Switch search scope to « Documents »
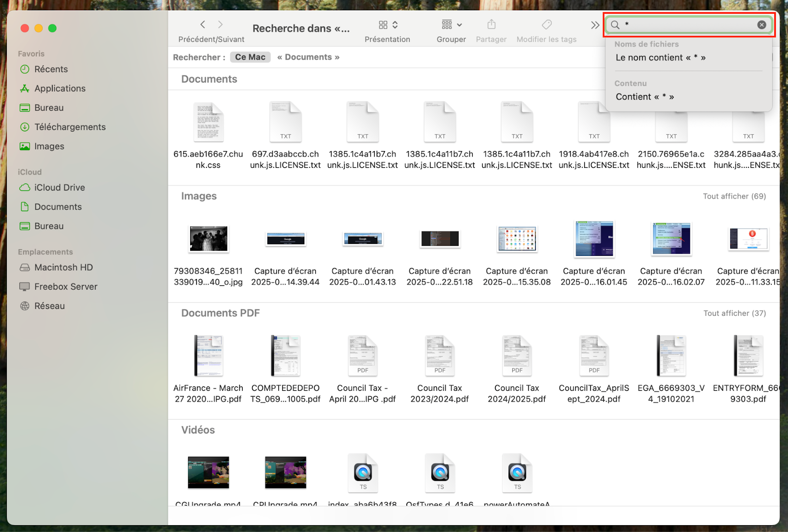 coord(308,57)
